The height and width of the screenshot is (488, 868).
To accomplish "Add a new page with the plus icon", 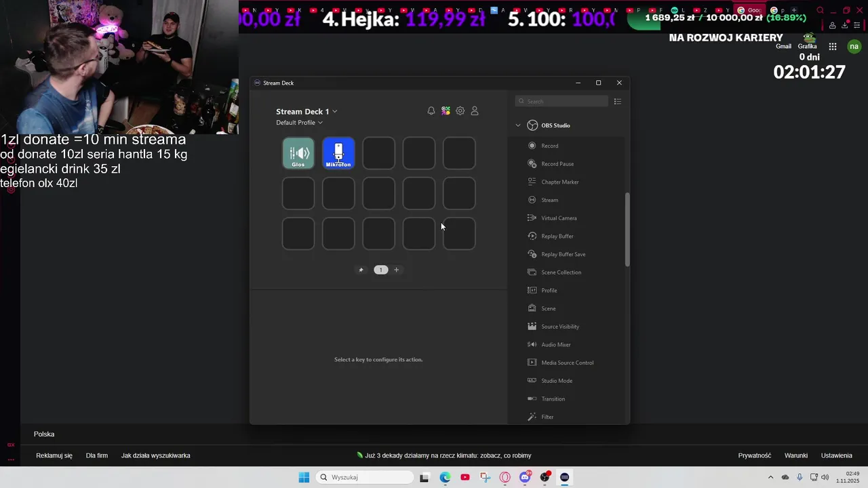I will tap(397, 270).
